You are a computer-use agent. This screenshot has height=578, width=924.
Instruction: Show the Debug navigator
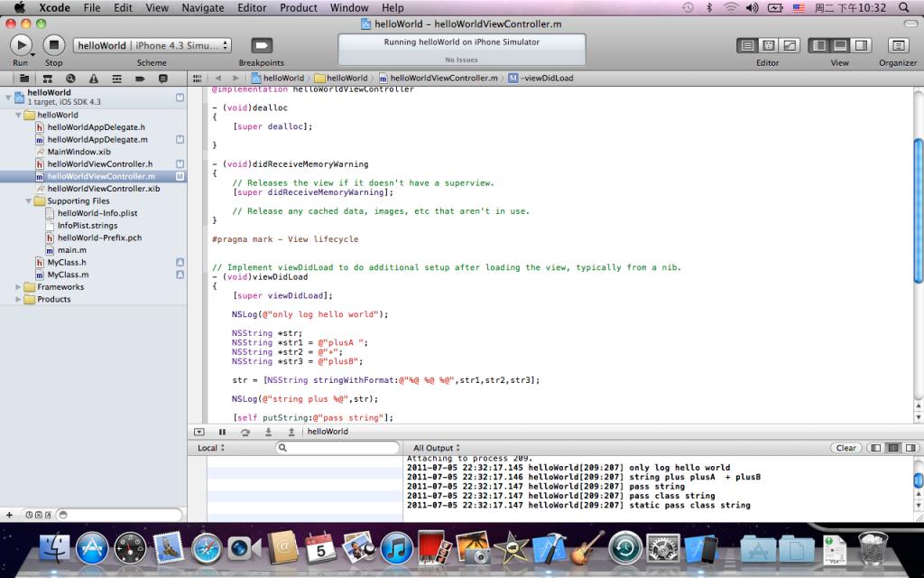point(116,79)
